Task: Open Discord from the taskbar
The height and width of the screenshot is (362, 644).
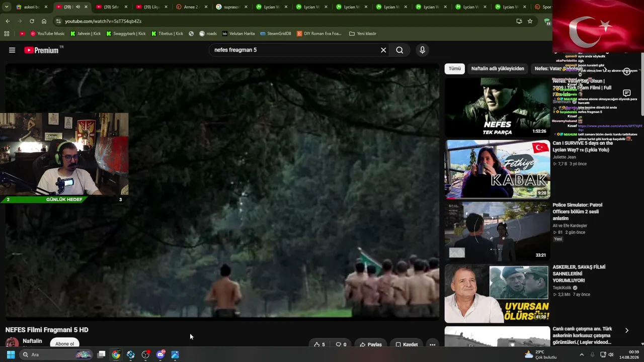Action: [160, 354]
